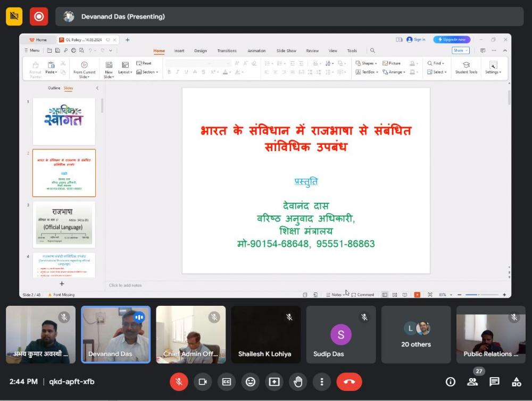Open the Slide Show tab
532x401 pixels.
[x=286, y=51]
